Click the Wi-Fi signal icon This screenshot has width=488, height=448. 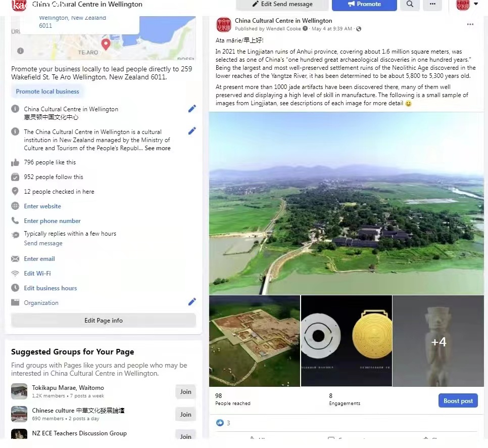[15, 274]
